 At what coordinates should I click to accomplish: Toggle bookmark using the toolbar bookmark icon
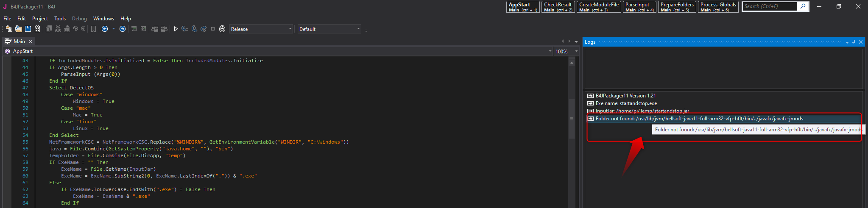[93, 29]
